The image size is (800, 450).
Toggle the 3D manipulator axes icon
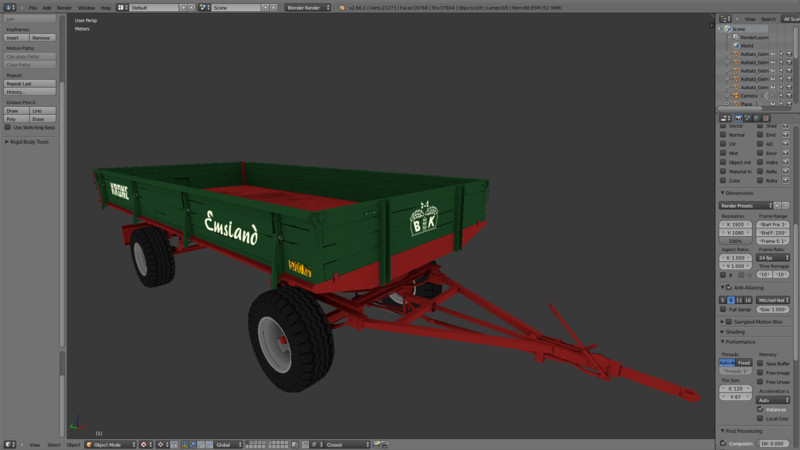tap(184, 445)
